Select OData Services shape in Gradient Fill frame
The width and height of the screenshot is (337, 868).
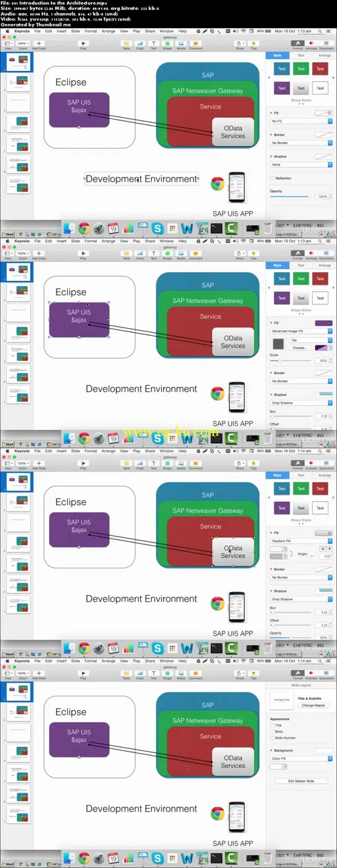tap(233, 552)
